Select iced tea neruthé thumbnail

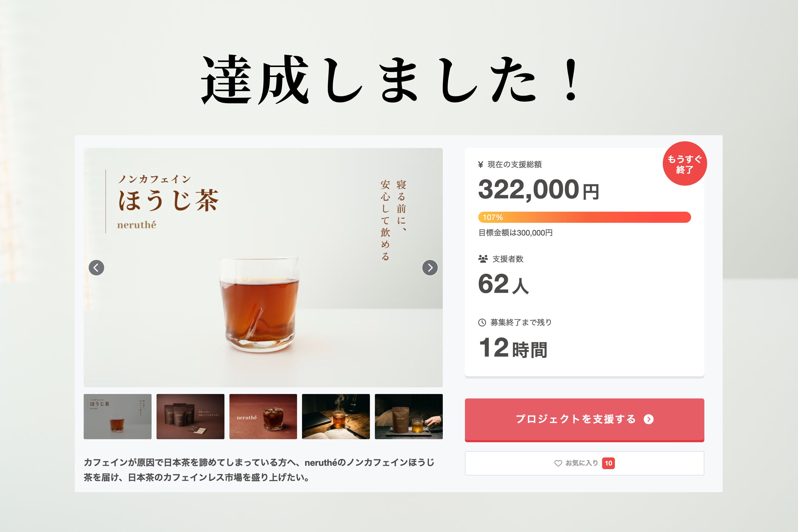pyautogui.click(x=263, y=416)
